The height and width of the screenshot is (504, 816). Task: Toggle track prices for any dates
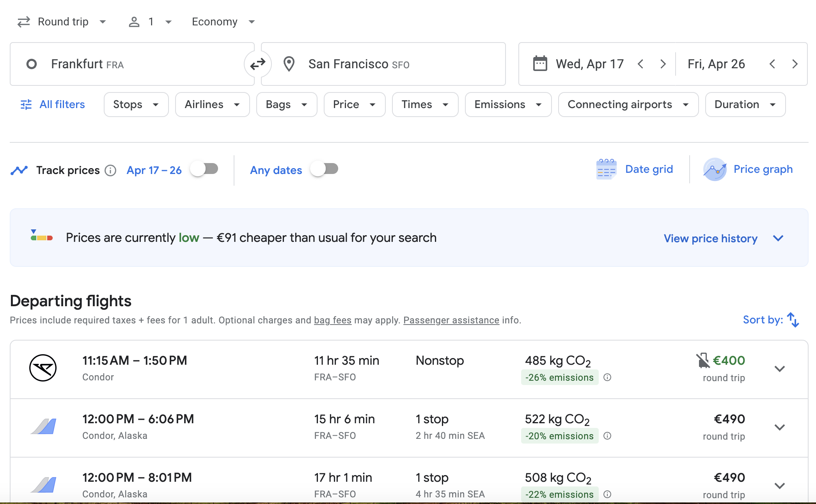point(325,169)
